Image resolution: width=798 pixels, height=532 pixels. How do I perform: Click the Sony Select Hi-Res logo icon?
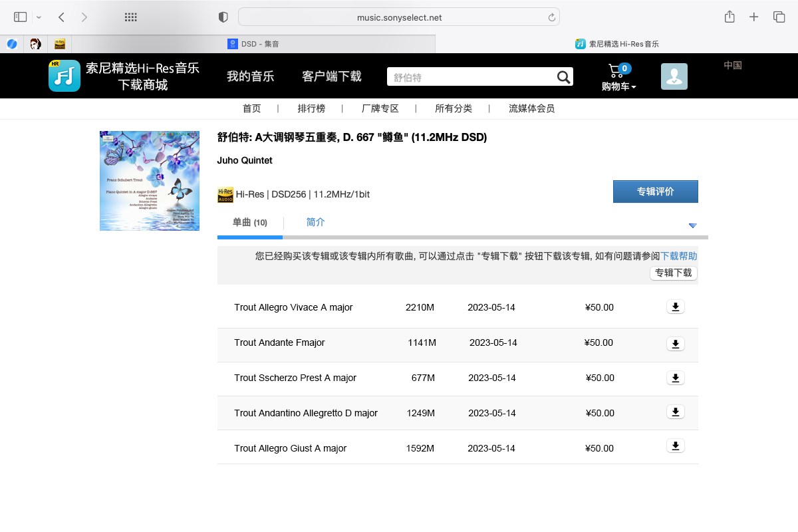[65, 76]
